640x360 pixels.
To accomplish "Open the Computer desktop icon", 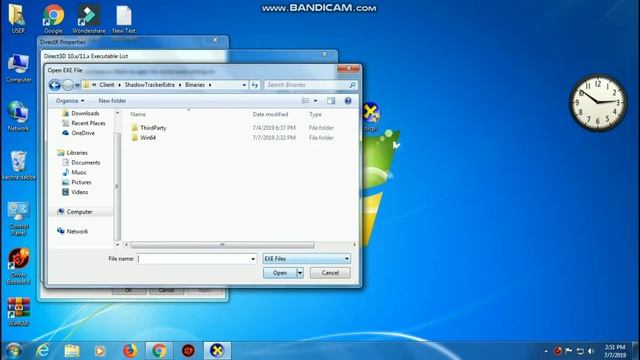I will [x=18, y=68].
